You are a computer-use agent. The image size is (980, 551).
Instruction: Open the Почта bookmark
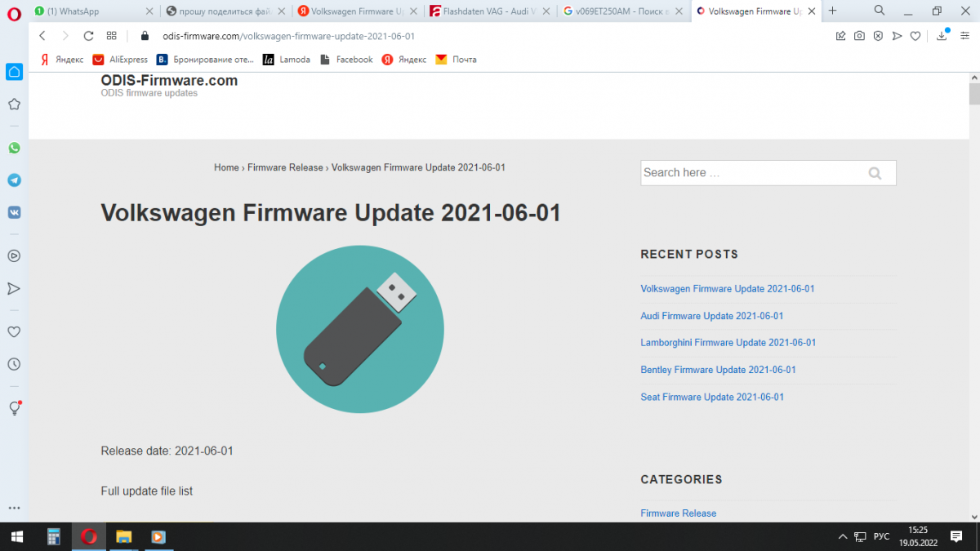point(456,60)
